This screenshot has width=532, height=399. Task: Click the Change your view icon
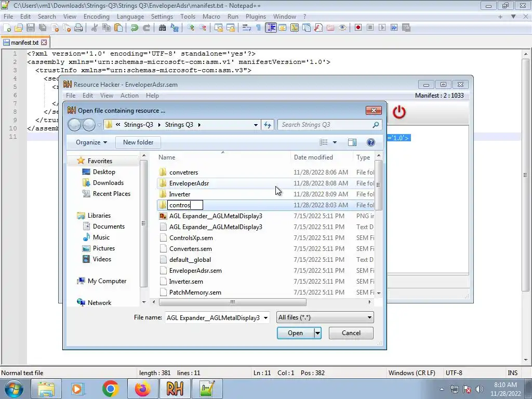coord(324,142)
